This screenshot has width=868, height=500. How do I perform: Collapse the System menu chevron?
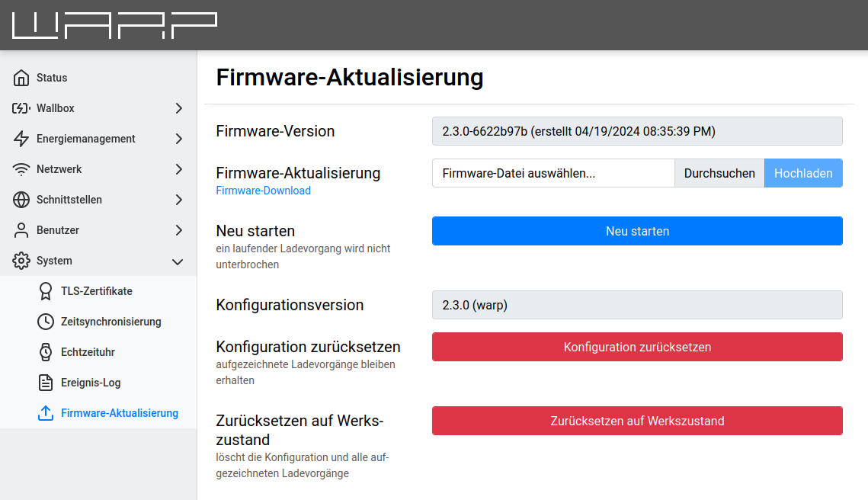pyautogui.click(x=178, y=261)
